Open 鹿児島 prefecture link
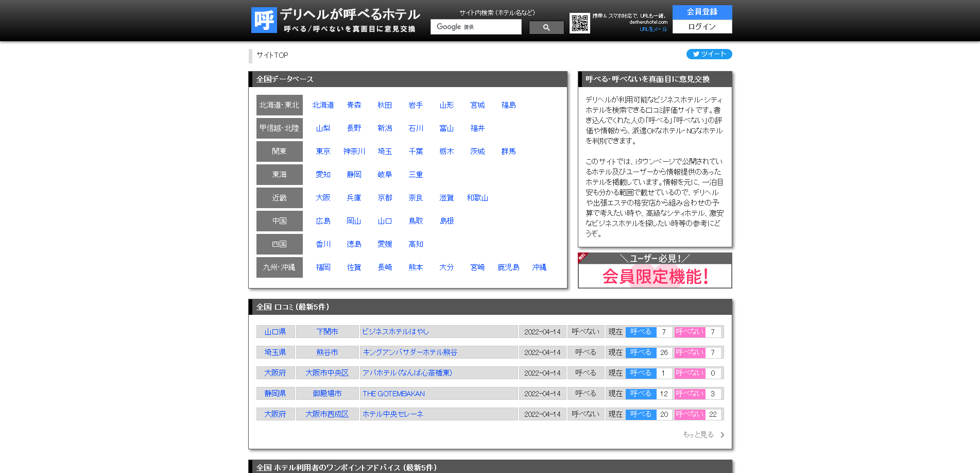Viewport: 980px width, 473px height. click(x=508, y=267)
